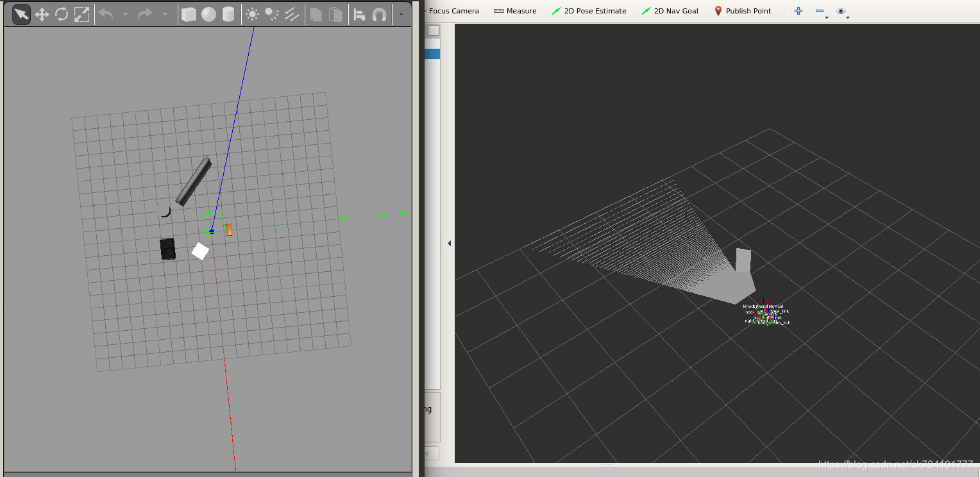Click the undo arrow in Gazebo toolbar
Image resolution: width=980 pixels, height=477 pixels.
pyautogui.click(x=106, y=14)
